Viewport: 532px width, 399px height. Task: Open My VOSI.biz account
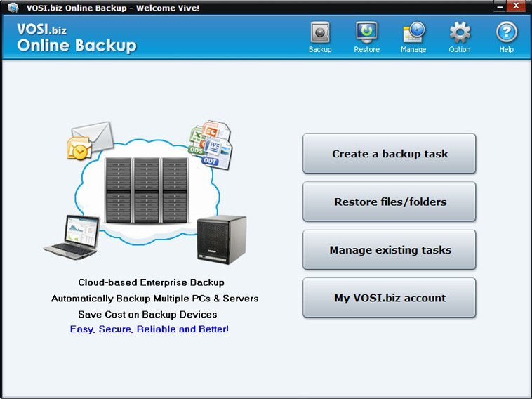tap(390, 298)
